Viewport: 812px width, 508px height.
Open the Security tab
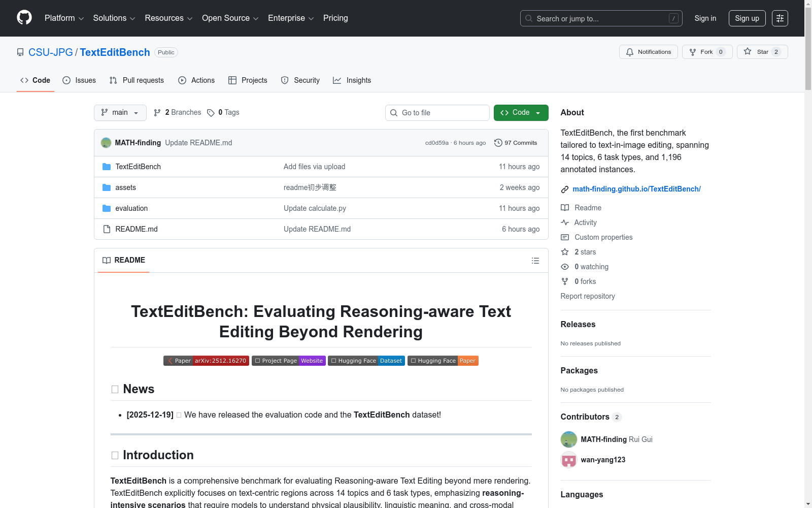point(300,80)
